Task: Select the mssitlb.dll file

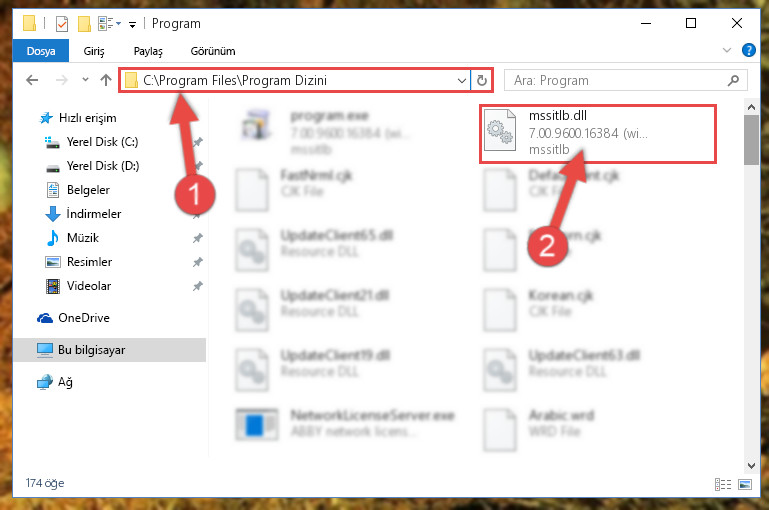Action: click(x=597, y=133)
